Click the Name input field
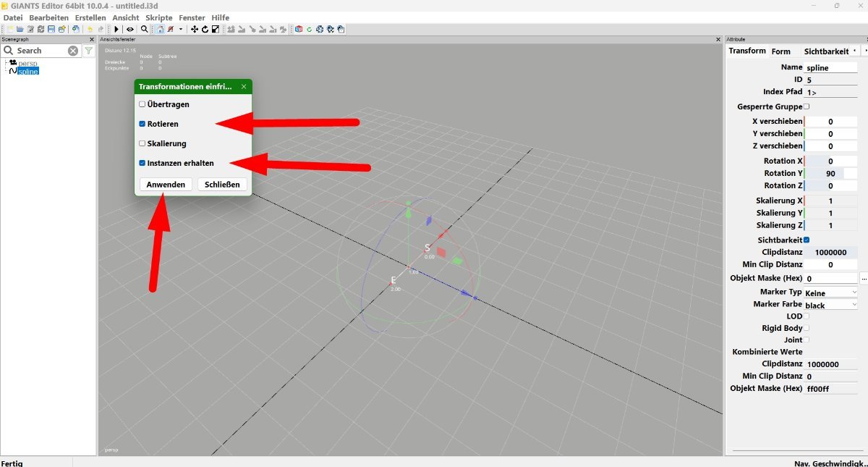 tap(831, 67)
